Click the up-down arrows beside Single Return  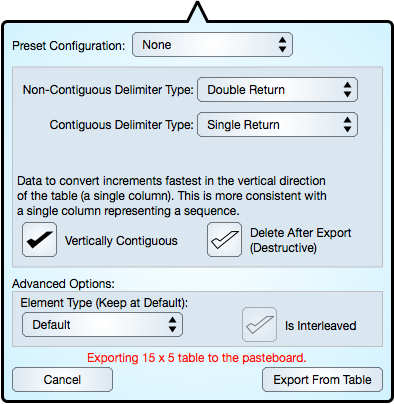coord(347,125)
